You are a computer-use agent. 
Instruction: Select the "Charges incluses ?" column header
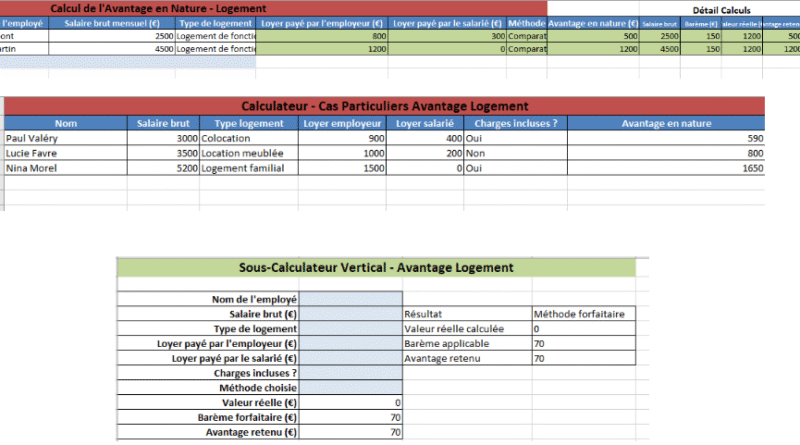[x=516, y=124]
